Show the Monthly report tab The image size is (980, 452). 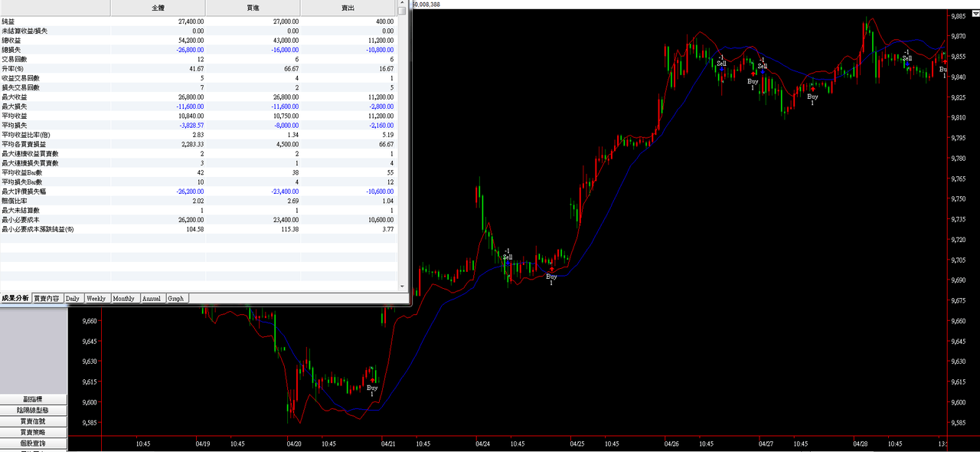coord(124,298)
